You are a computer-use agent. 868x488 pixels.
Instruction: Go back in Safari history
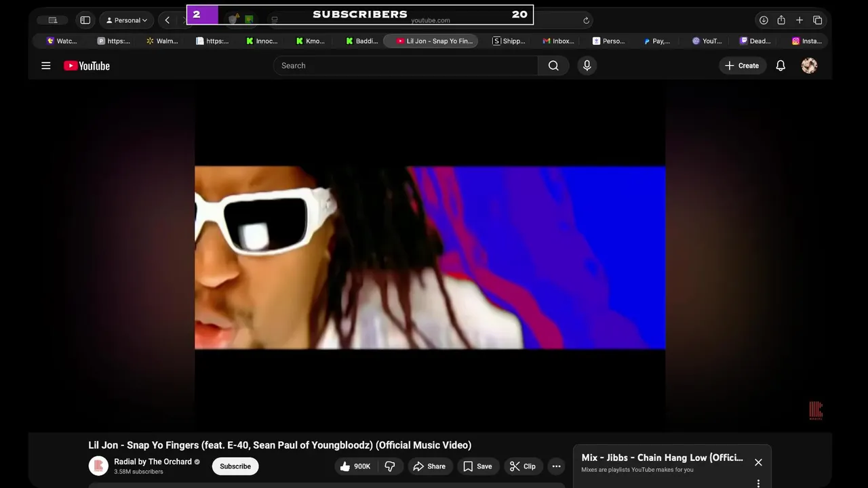[167, 20]
